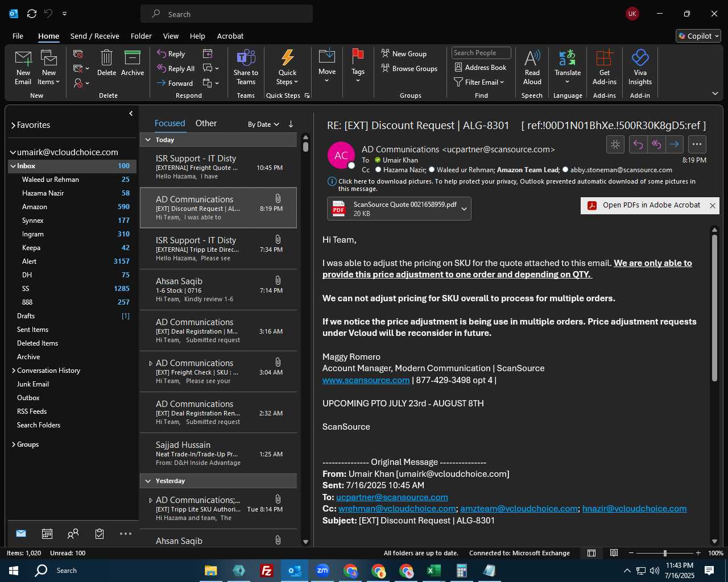Collapse the umairk@vcloudchoice.com account
Image resolution: width=728 pixels, height=582 pixels.
point(13,152)
